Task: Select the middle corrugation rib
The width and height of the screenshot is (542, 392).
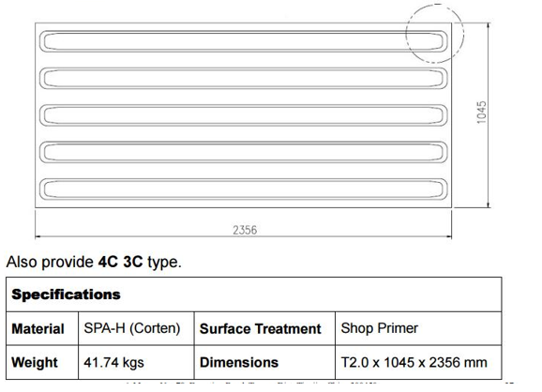Action: tap(244, 115)
